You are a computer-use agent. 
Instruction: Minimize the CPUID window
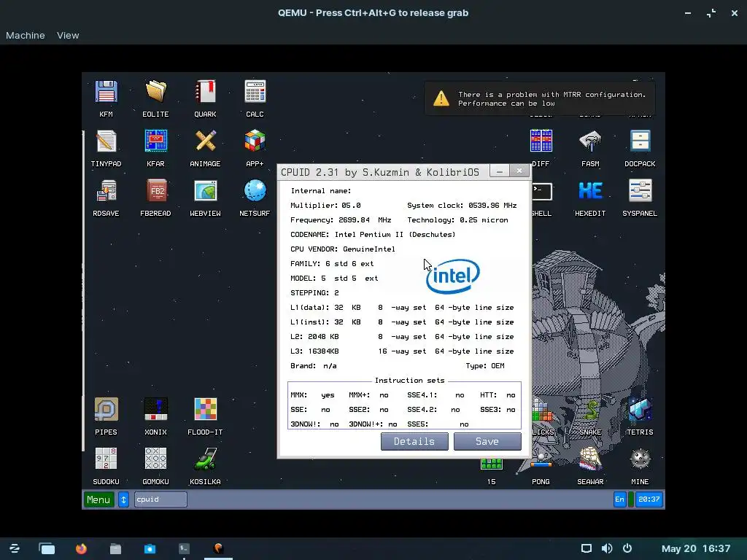click(x=499, y=171)
